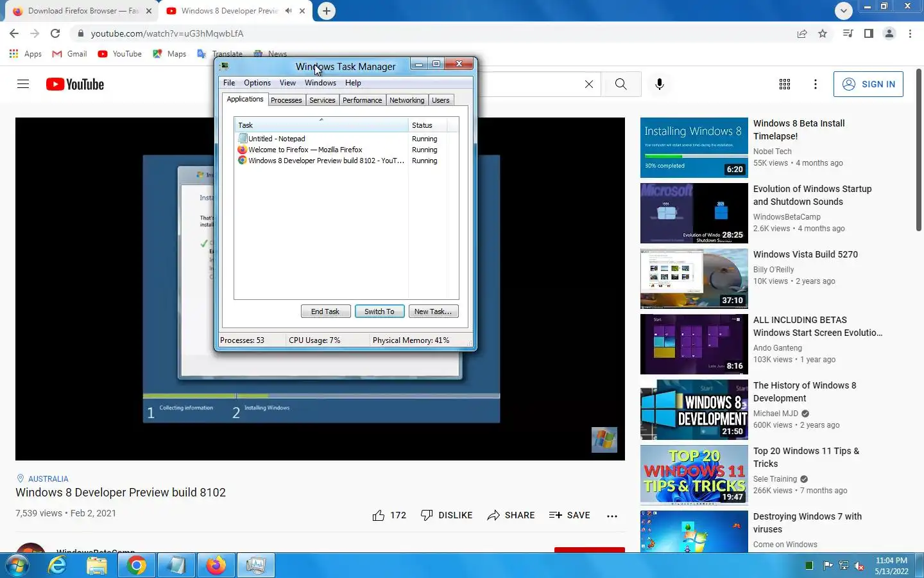Sort the list by the Task column header
This screenshot has width=924, height=578.
coord(321,125)
